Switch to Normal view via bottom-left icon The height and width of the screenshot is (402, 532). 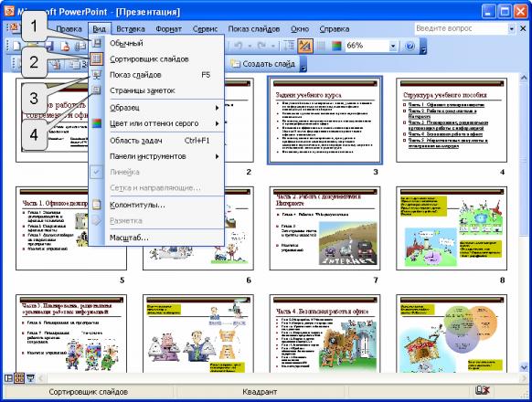(x=8, y=378)
